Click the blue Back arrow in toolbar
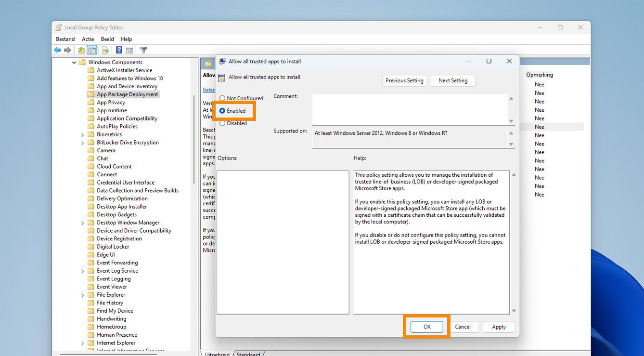Image resolution: width=644 pixels, height=356 pixels. pos(57,50)
